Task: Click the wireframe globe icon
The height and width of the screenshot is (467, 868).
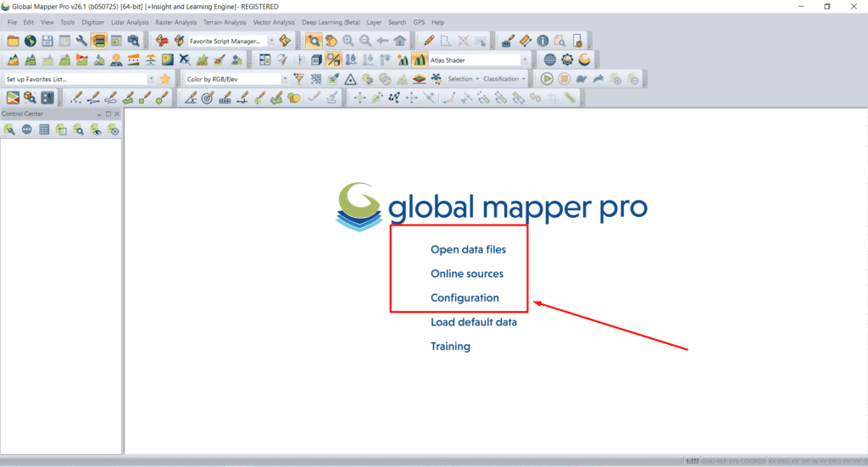Action: point(549,60)
